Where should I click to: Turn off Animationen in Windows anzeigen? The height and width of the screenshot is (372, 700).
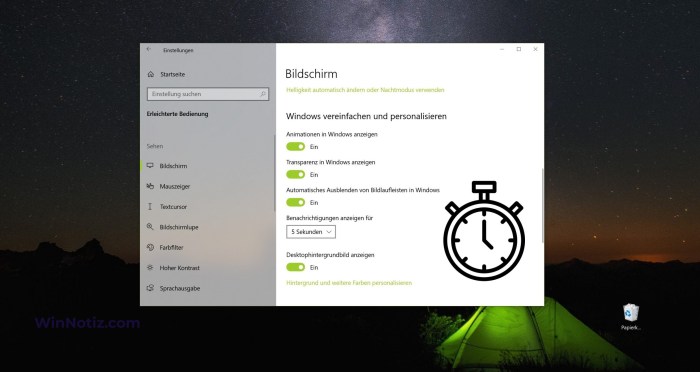pos(296,146)
